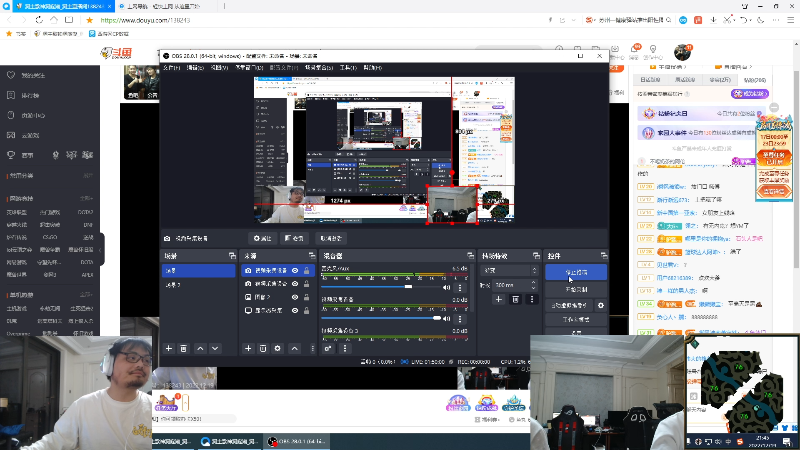
Task: Open audio mixer bottom three-dot menu
Action: pyautogui.click(x=345, y=348)
